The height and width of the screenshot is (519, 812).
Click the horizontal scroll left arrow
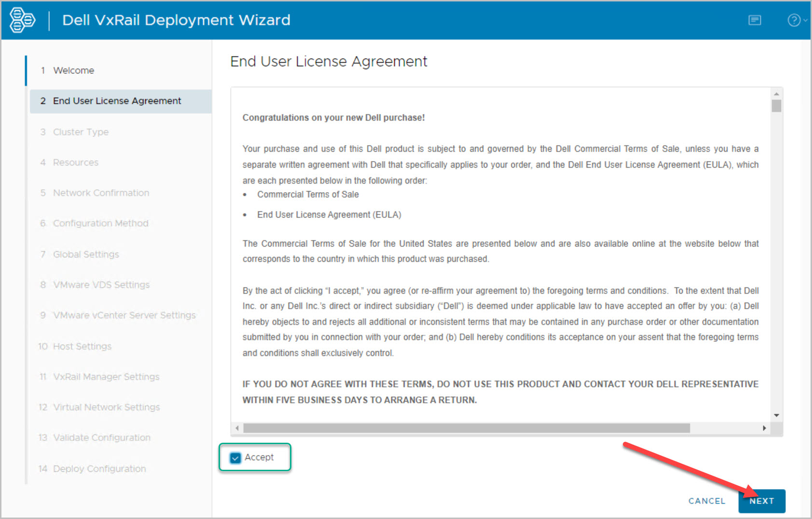[237, 428]
